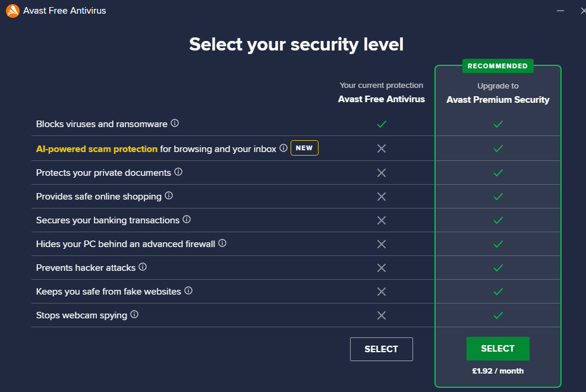Click the Protects your private documents text

[103, 173]
